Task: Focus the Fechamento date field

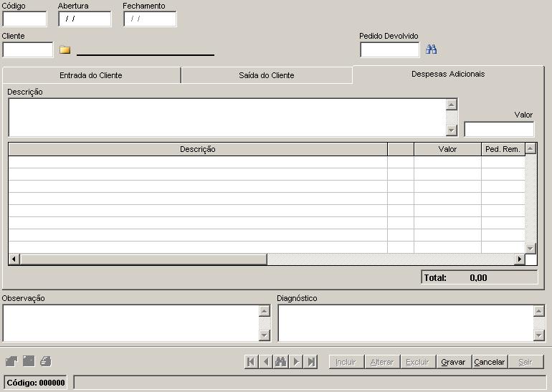Action: point(150,19)
